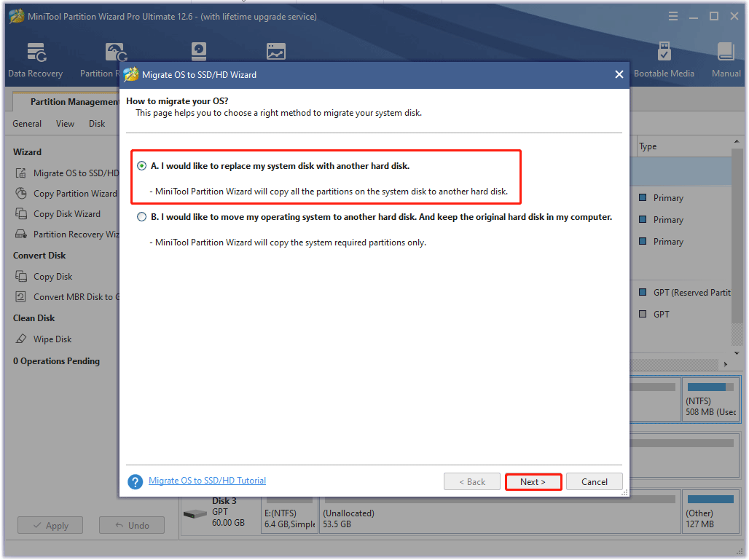Open main window hamburger menu
Screen dimensions: 749x560
click(673, 16)
